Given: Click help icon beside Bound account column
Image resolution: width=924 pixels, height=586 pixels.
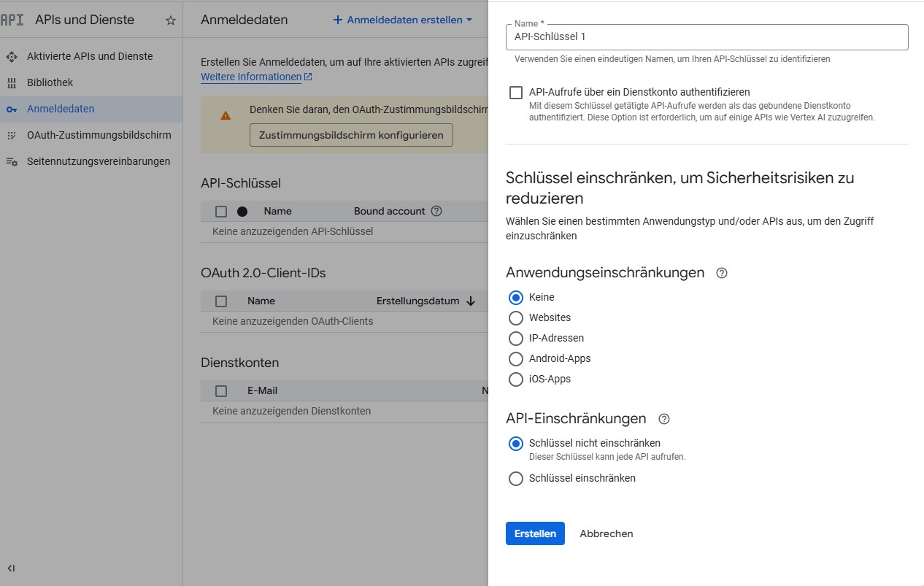Looking at the screenshot, I should [436, 211].
